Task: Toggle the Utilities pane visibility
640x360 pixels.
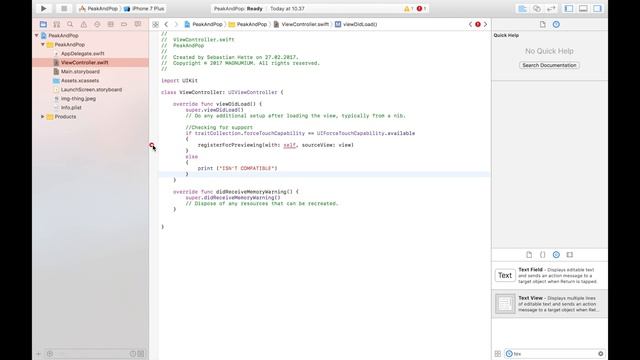Action: coord(598,9)
